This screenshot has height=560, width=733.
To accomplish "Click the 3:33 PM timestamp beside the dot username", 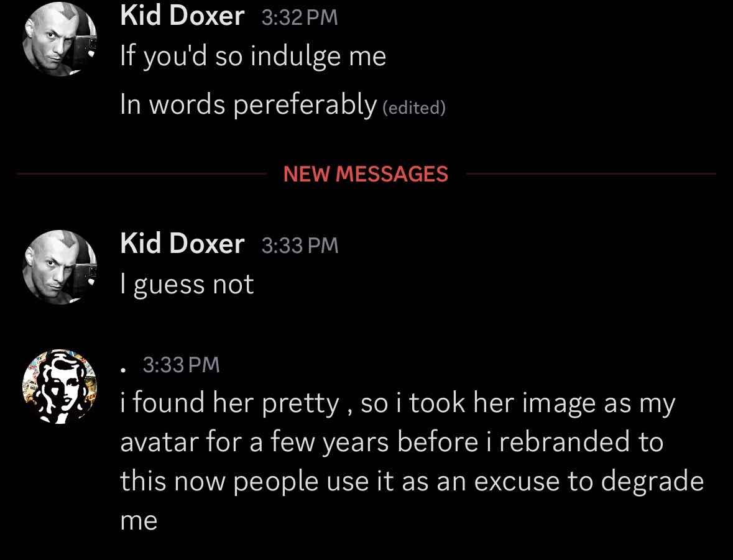I will [182, 365].
